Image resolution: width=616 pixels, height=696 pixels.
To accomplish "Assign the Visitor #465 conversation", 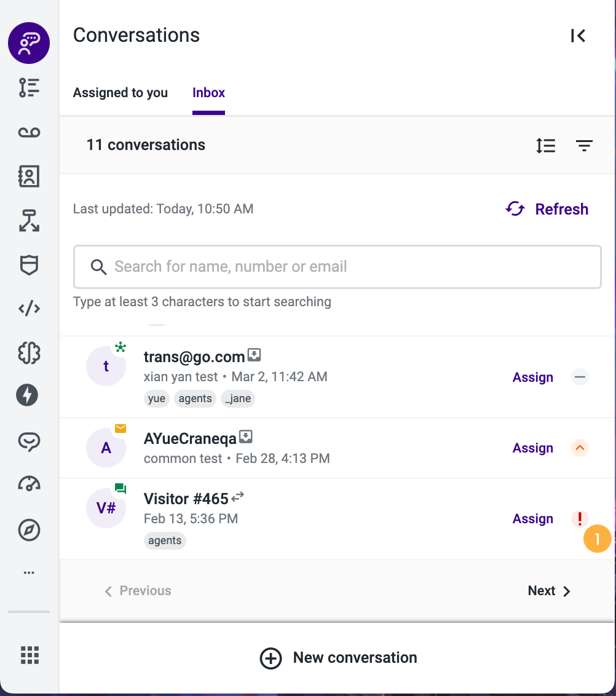I will [532, 519].
